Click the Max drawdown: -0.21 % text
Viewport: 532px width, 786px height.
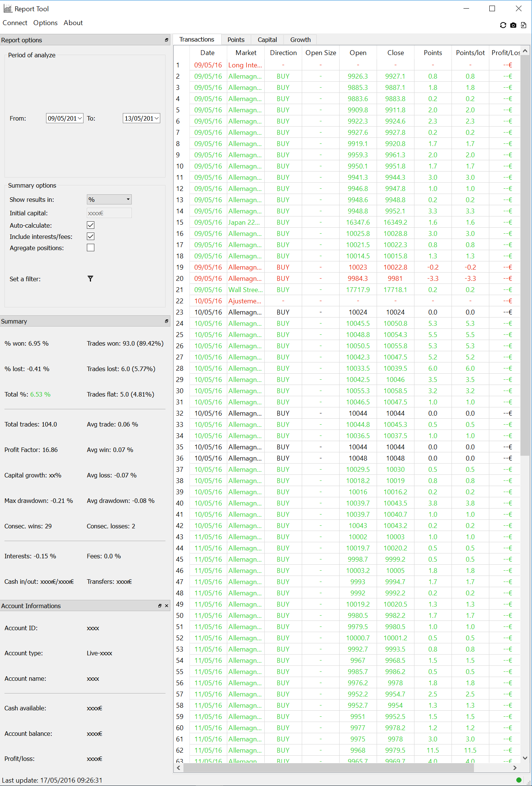(x=39, y=501)
